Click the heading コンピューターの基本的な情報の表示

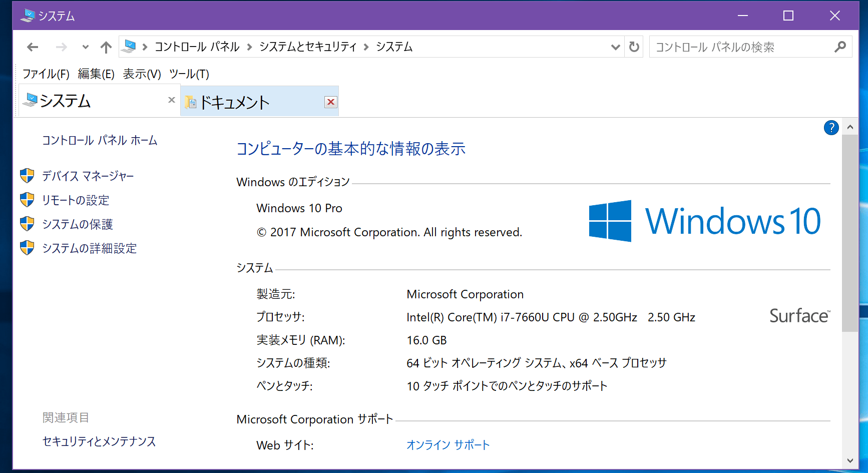coord(351,149)
